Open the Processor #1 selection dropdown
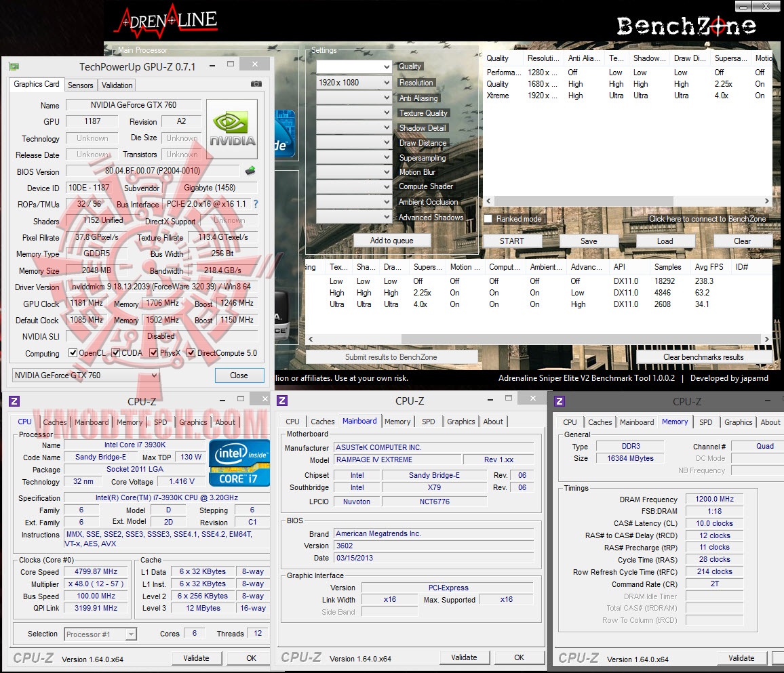 click(100, 634)
